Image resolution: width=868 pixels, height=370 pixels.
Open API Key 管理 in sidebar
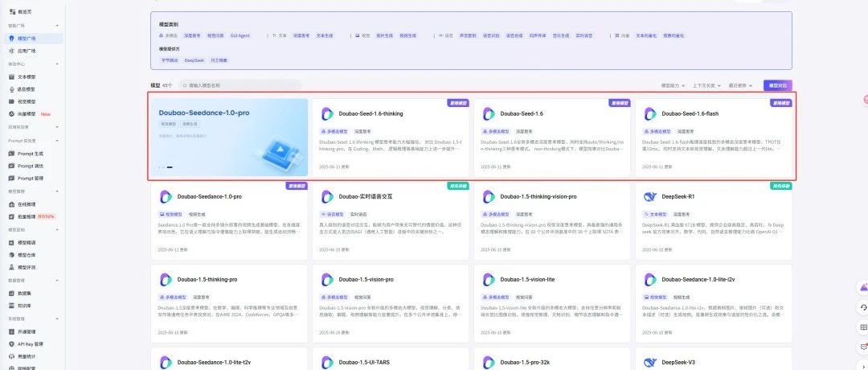30,344
